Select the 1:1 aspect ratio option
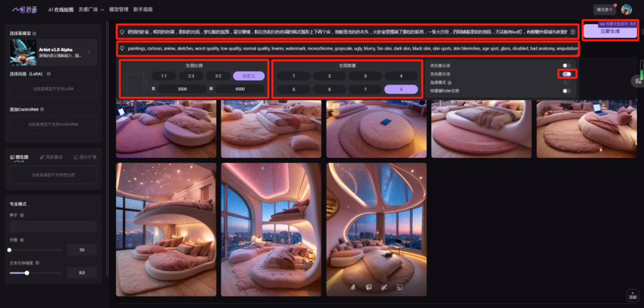Screen dimensions: 644x308 pos(164,76)
